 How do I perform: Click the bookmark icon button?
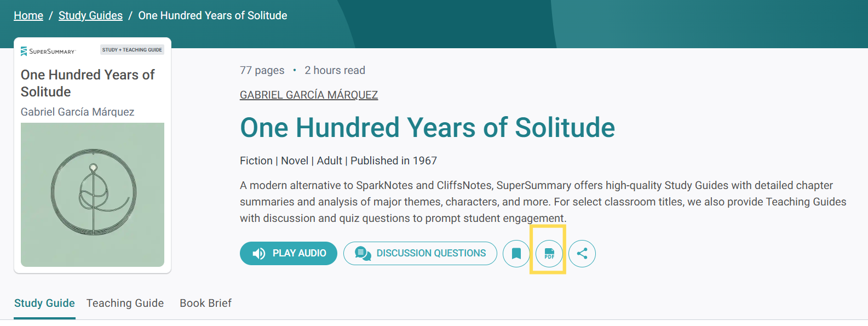tap(516, 254)
